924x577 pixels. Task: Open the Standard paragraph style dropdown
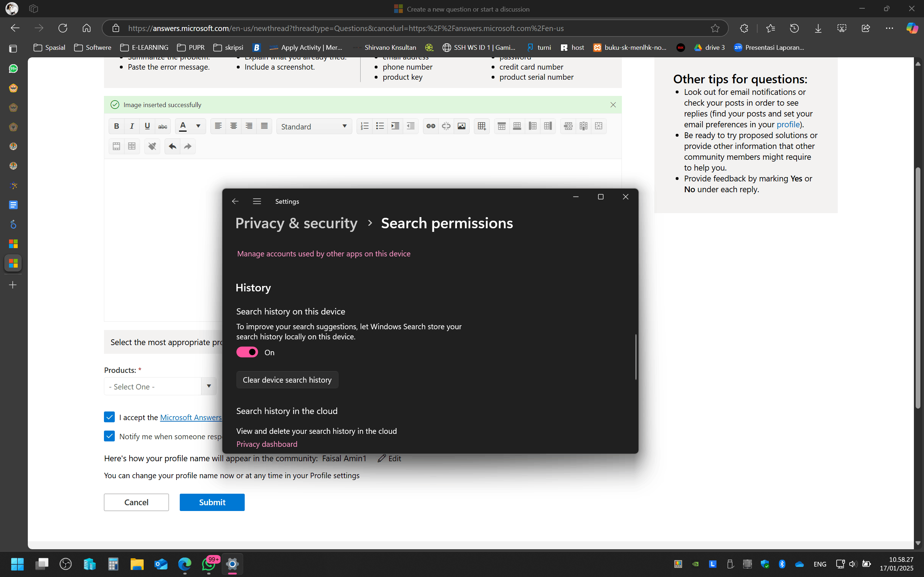tap(314, 126)
